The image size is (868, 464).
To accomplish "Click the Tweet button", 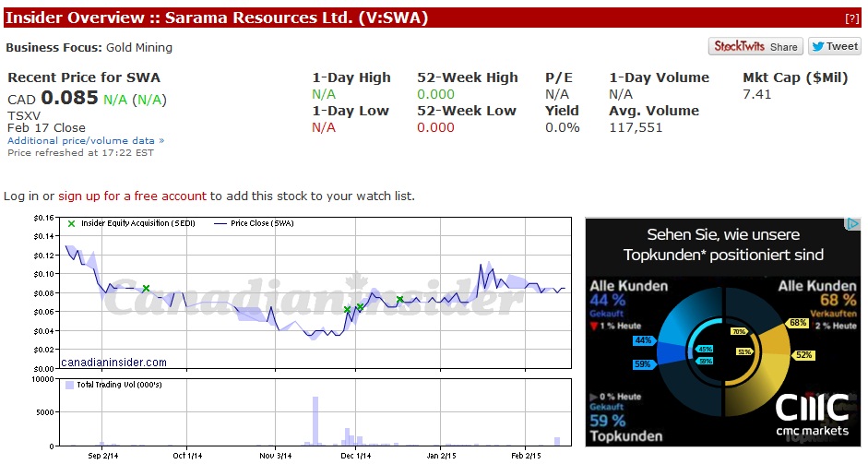I will tap(834, 46).
